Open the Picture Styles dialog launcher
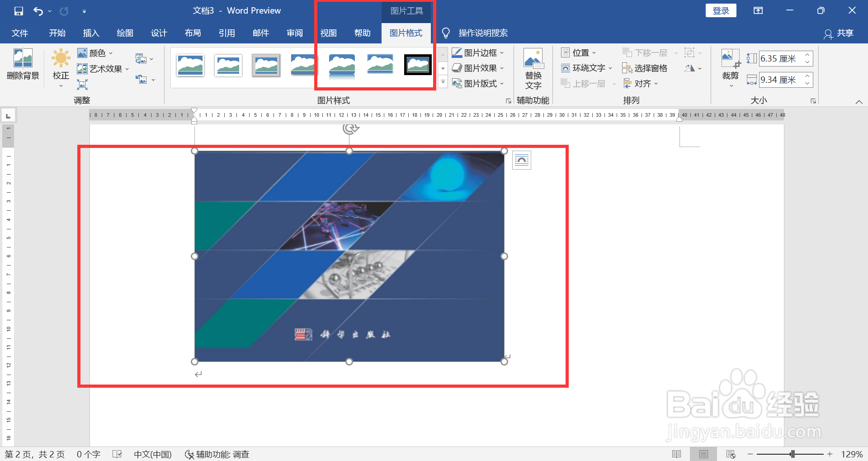This screenshot has width=868, height=461. [509, 101]
